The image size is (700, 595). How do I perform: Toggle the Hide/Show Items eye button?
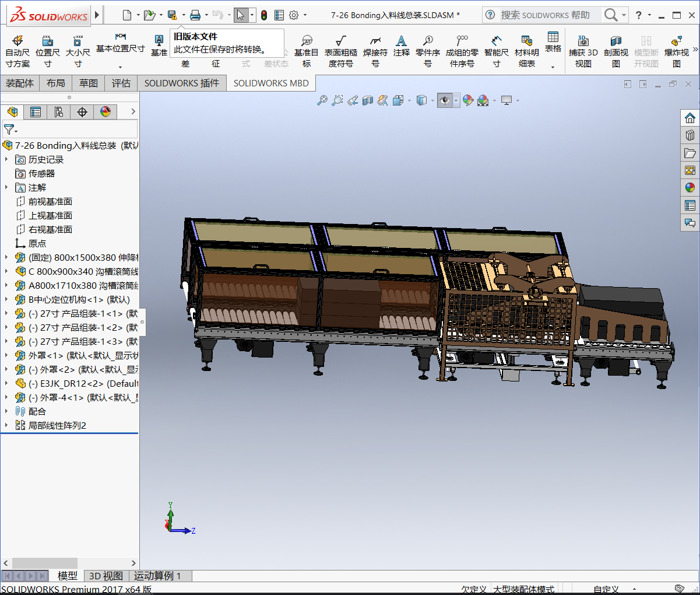[445, 100]
